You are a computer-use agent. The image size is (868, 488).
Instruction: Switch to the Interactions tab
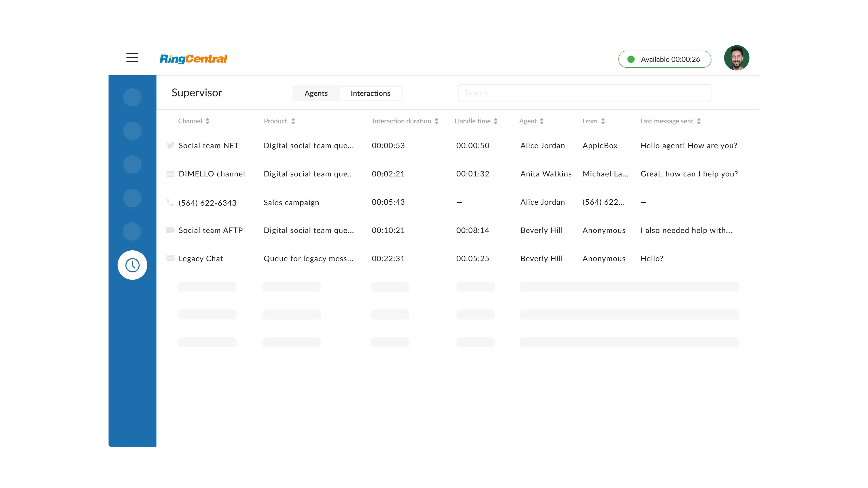coord(370,93)
